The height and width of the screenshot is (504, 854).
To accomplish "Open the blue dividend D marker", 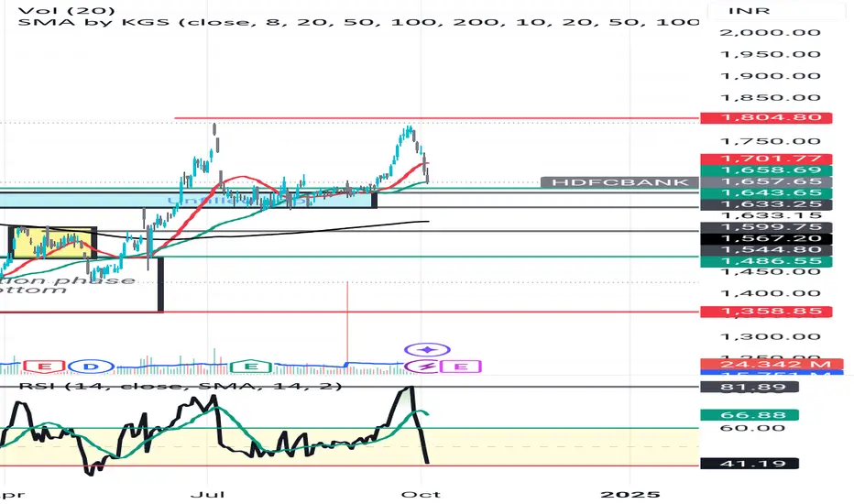I will coord(91,367).
